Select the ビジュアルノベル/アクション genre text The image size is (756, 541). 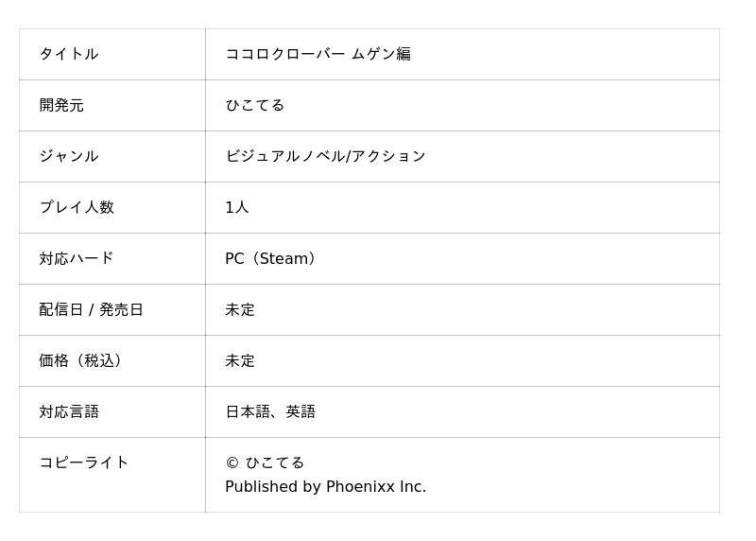click(325, 156)
